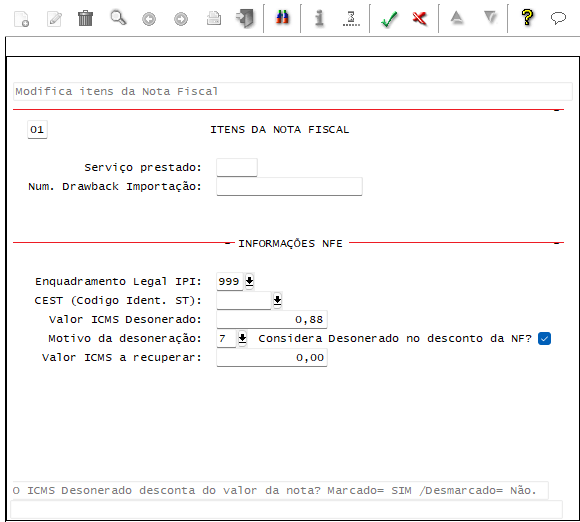Click the speech bubble comment icon
Image resolution: width=580 pixels, height=522 pixels.
pos(558,18)
